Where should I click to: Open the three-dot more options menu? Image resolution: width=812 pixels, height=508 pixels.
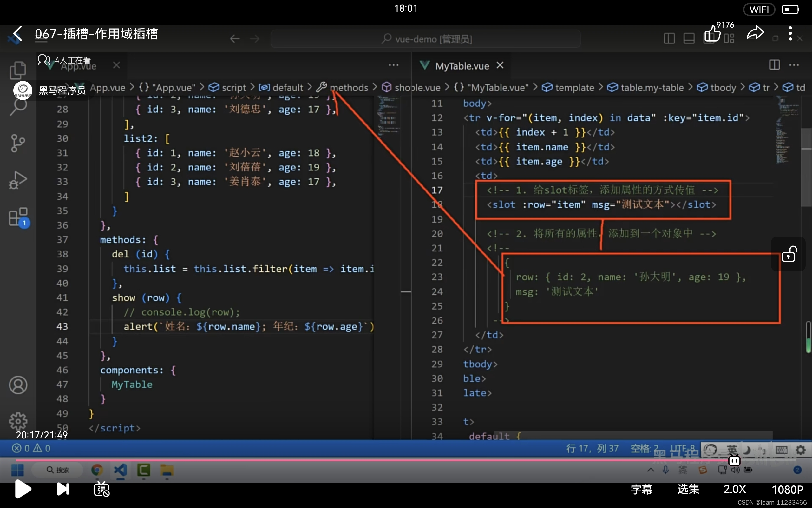[x=790, y=34]
